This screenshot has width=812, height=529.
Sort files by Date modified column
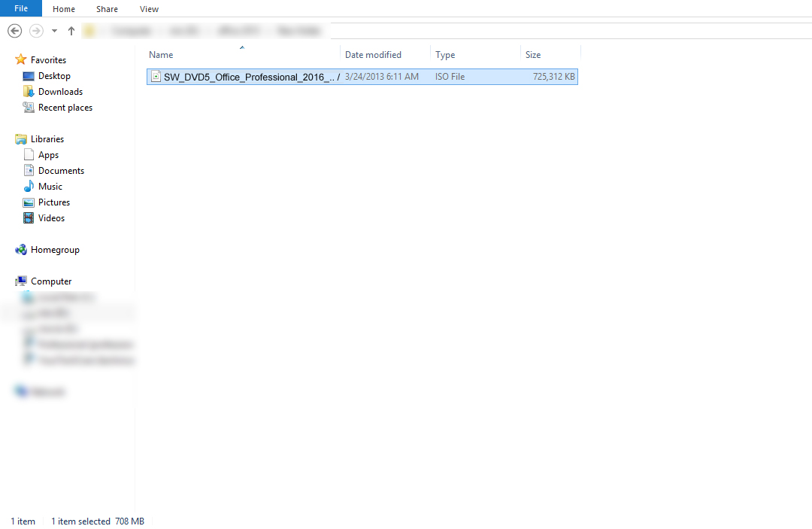click(x=373, y=55)
